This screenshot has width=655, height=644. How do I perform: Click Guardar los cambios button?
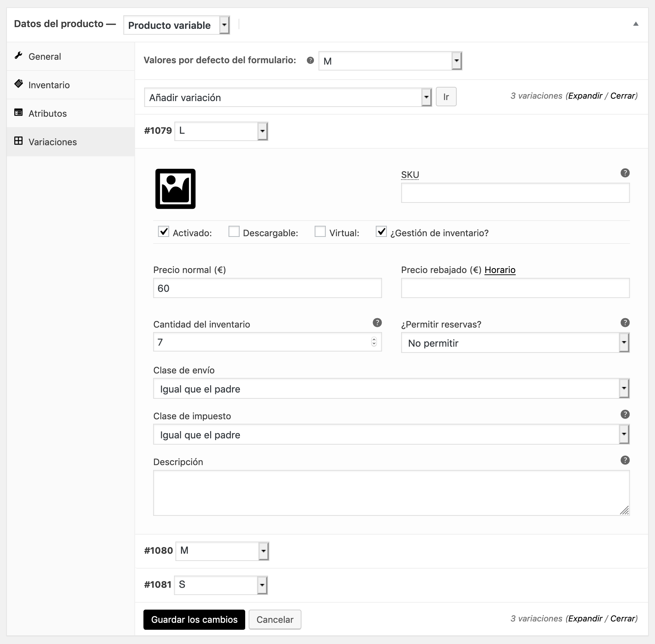(x=194, y=620)
